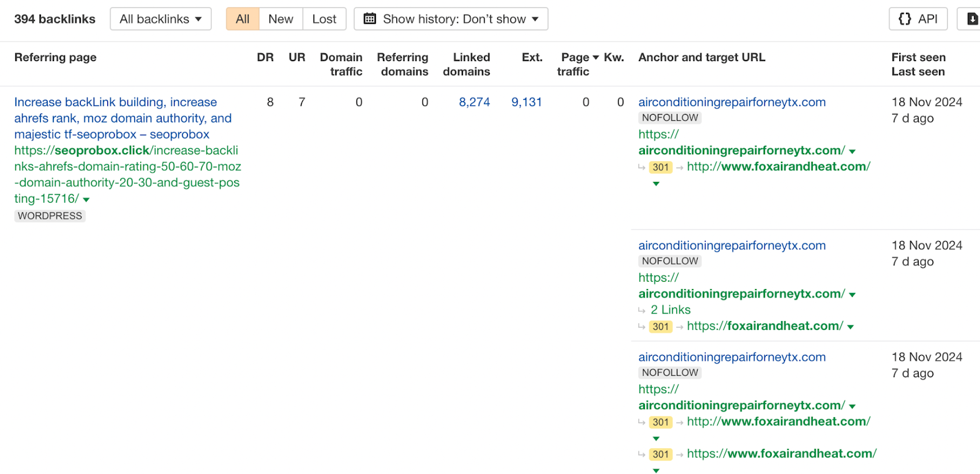Click first airconditioningrepairforneytx.com anchor text
Image resolution: width=980 pixels, height=474 pixels.
click(x=732, y=102)
